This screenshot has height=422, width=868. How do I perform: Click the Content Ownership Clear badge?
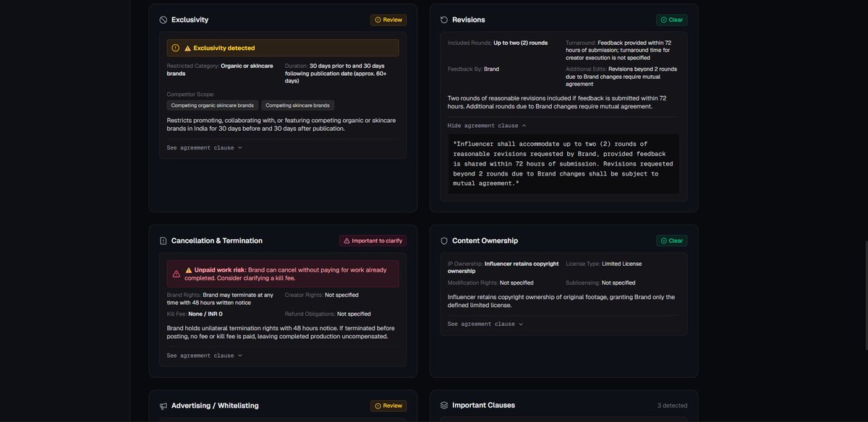tap(672, 241)
